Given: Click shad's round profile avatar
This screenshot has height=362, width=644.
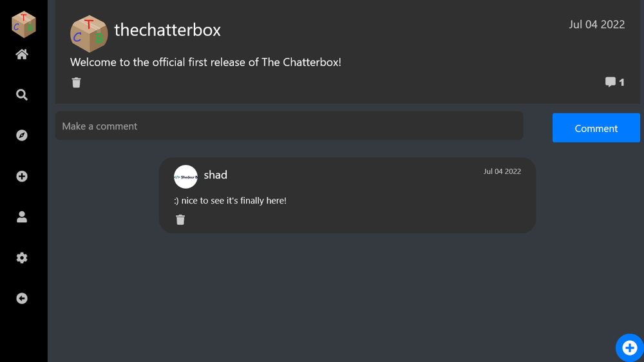Looking at the screenshot, I should (185, 176).
